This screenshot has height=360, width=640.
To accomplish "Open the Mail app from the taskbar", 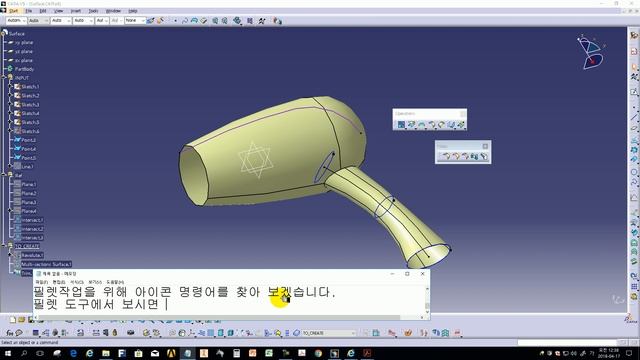I will [155, 353].
